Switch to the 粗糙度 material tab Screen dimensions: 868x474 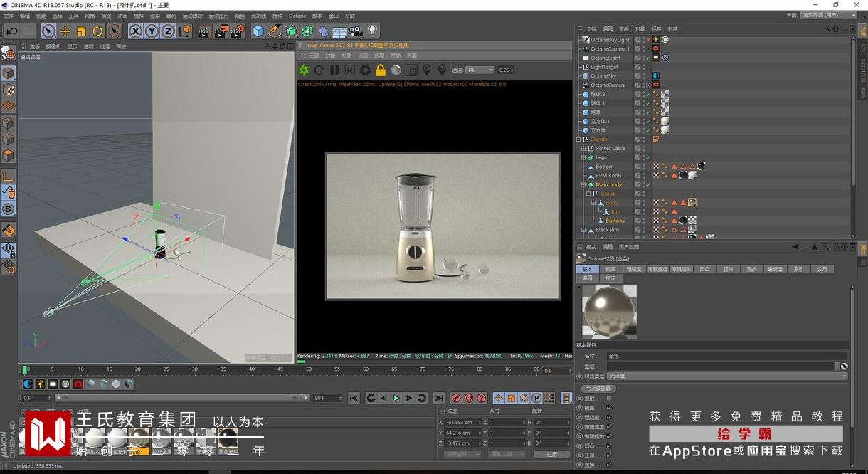[634, 270]
